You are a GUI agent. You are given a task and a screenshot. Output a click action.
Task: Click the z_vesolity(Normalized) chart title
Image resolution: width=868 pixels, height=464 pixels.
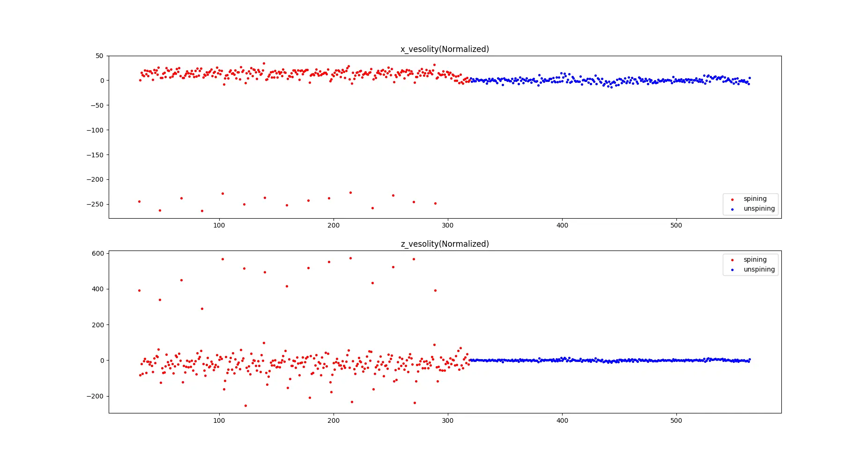click(x=445, y=244)
